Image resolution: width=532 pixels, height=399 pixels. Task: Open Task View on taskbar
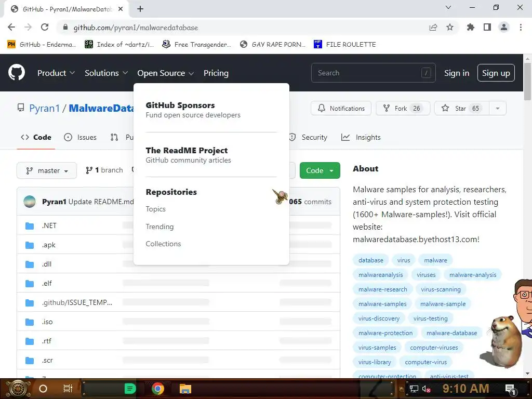pyautogui.click(x=68, y=389)
